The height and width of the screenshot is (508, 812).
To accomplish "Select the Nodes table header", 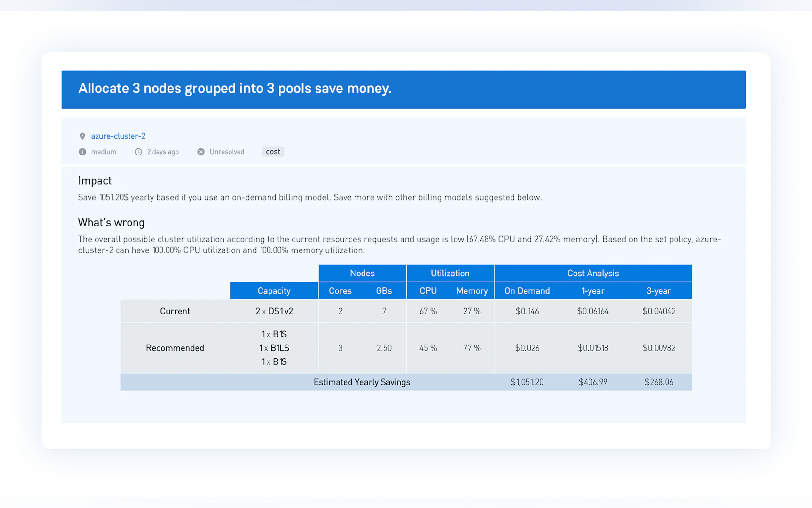I will (362, 273).
